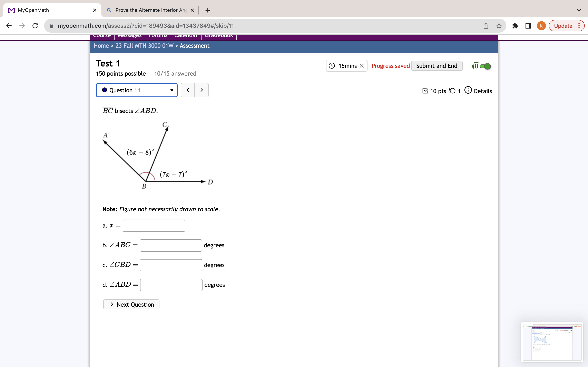Switch to Alternate Interior Angles tab
This screenshot has width=588, height=367.
pyautogui.click(x=151, y=10)
